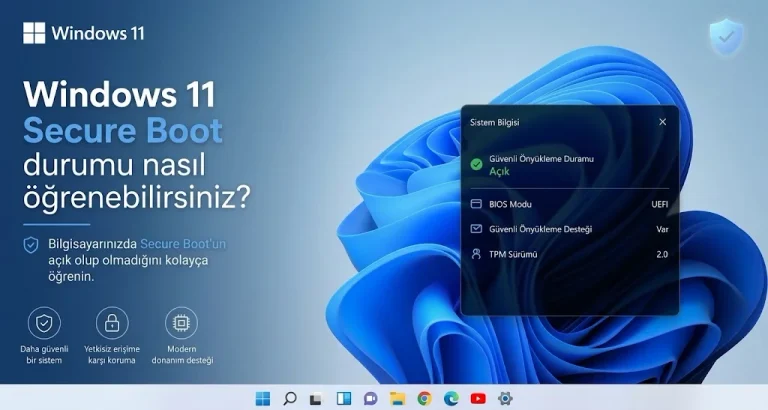This screenshot has height=410, width=768.
Task: Click the Daha güvenli bir sistem caption
Action: (44, 355)
